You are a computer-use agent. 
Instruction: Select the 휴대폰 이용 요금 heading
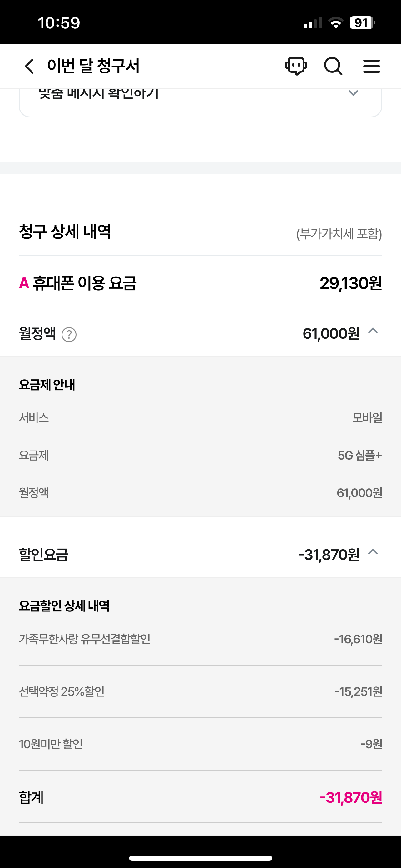tap(84, 283)
